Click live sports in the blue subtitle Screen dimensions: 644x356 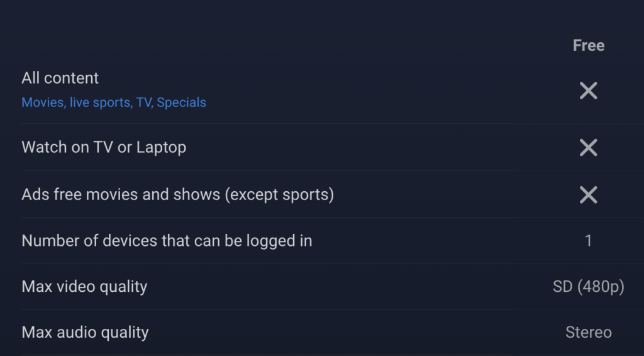(101, 103)
